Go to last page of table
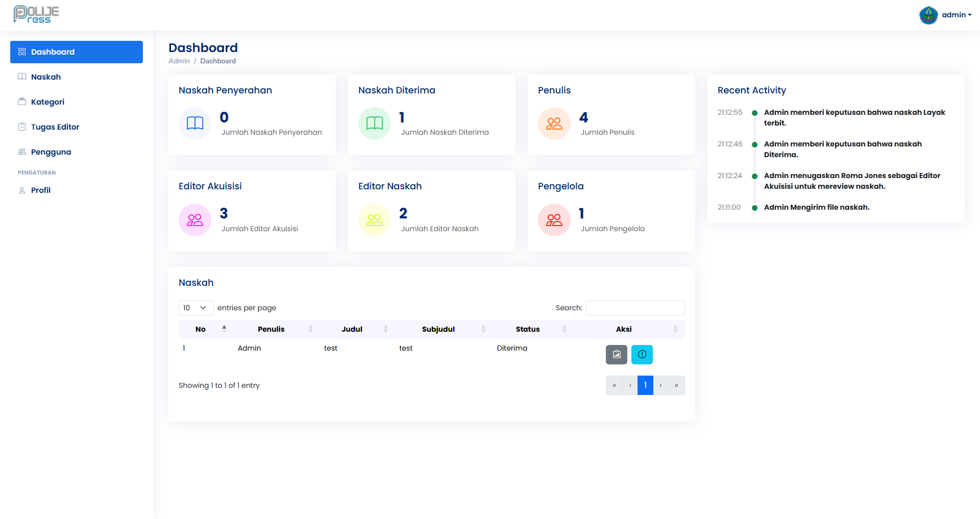This screenshot has height=519, width=980. pos(676,385)
